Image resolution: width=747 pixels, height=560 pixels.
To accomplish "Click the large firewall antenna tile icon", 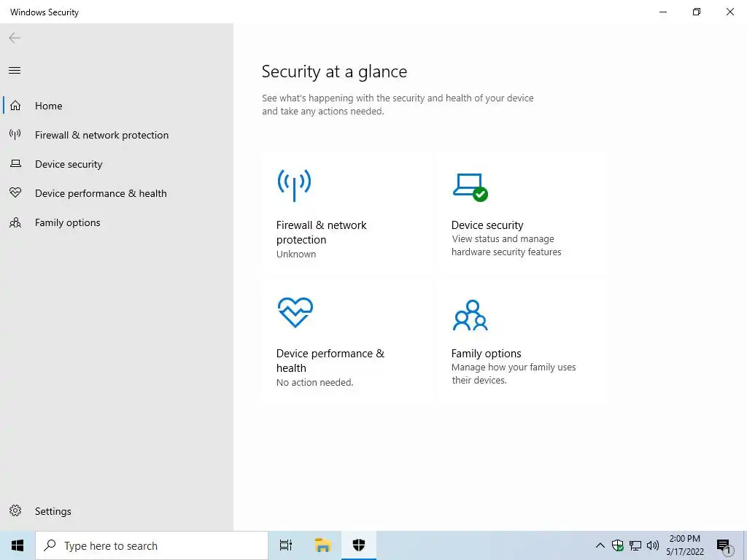I will pyautogui.click(x=295, y=185).
